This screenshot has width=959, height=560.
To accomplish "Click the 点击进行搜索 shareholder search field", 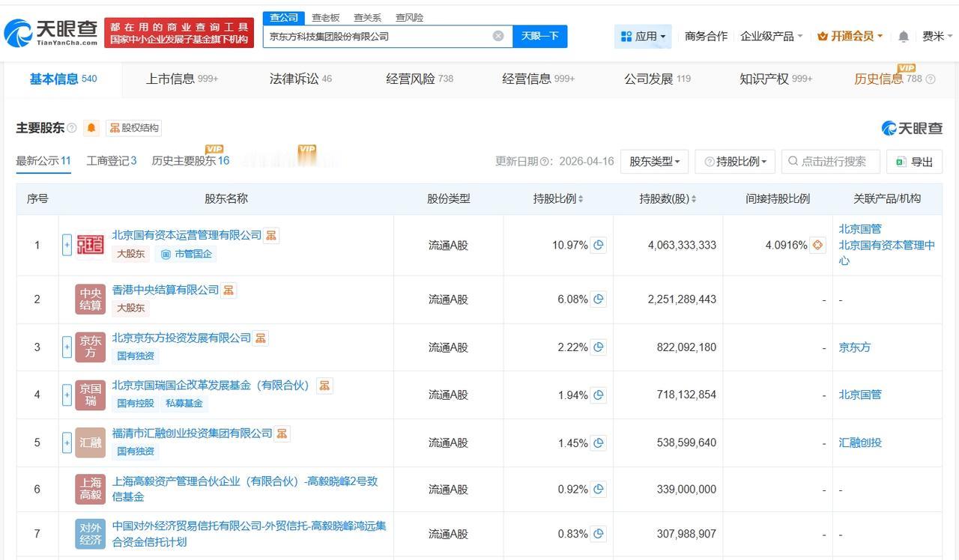I will point(830,162).
